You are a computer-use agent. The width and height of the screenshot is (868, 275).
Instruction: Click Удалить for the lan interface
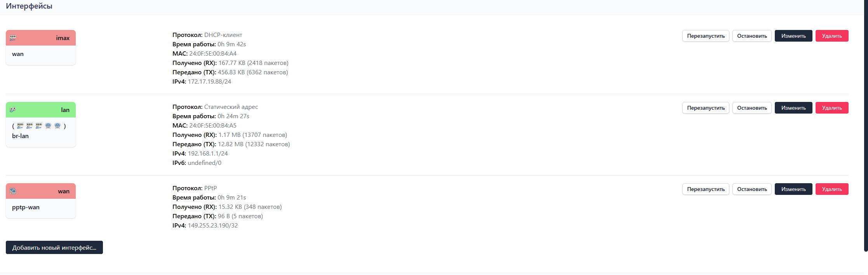[832, 108]
